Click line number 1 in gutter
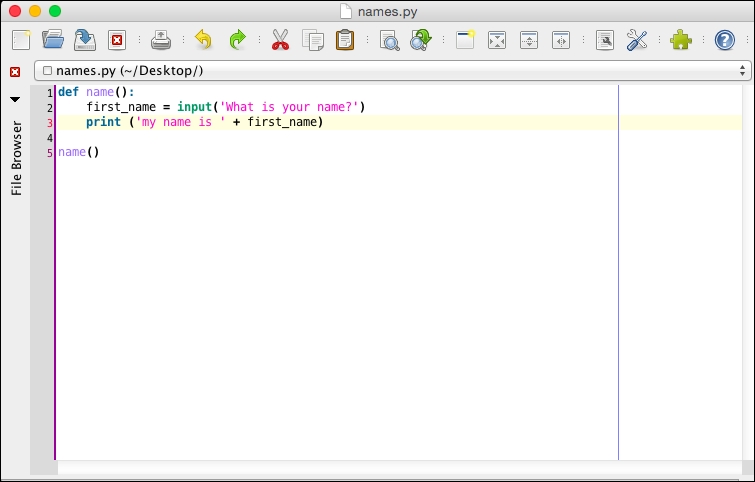Screen dimensions: 755x482 tap(50, 92)
